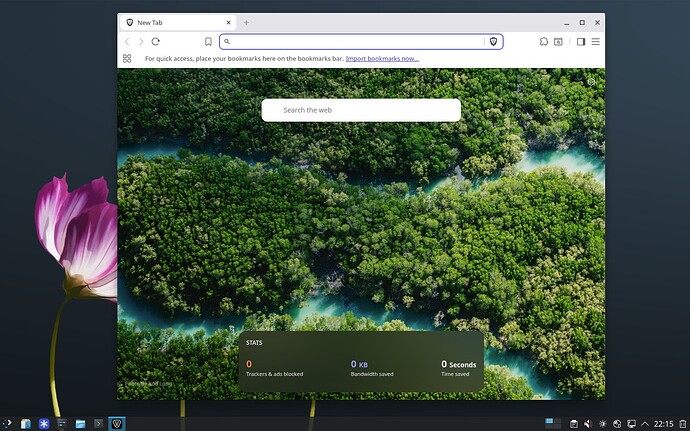Open the Apps grid in bookmarks bar
The image size is (690, 431).
(127, 59)
